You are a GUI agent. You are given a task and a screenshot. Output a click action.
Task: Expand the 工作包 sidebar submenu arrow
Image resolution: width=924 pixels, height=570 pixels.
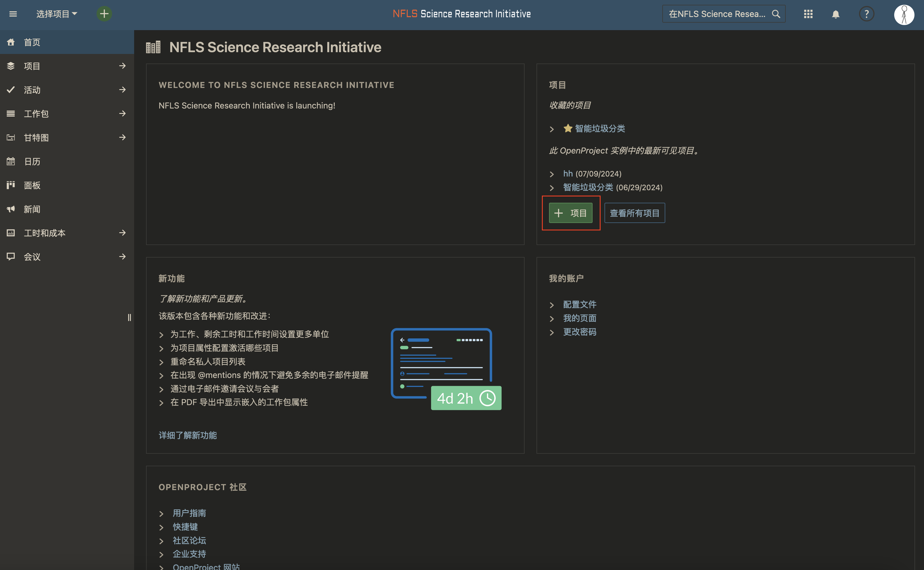coord(122,114)
